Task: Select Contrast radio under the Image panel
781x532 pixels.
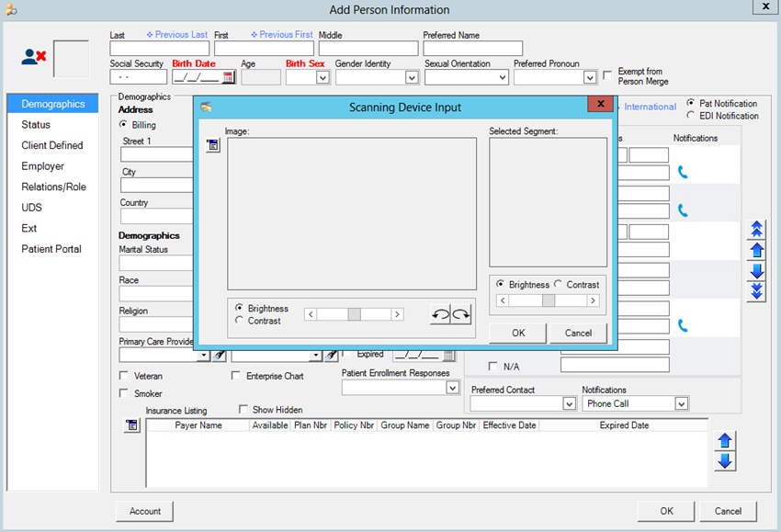Action: coord(239,321)
